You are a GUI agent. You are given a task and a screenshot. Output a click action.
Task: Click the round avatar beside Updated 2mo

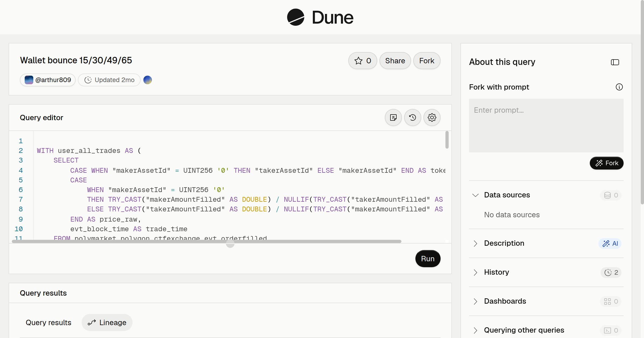(x=148, y=80)
